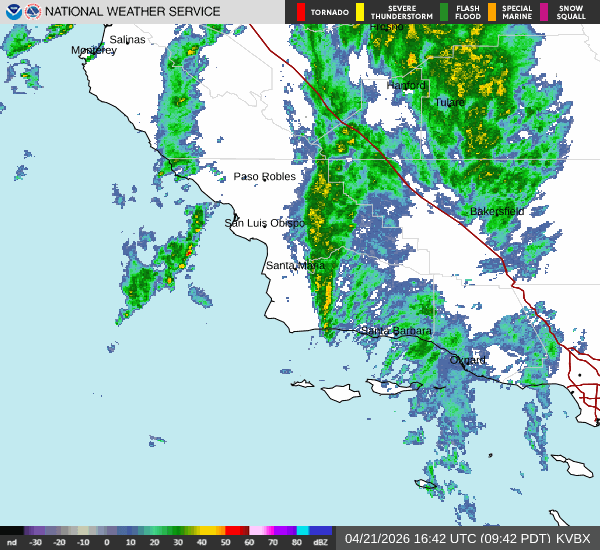This screenshot has height=550, width=600.
Task: Click the 10 value on the dBZ scale
Action: point(130,542)
